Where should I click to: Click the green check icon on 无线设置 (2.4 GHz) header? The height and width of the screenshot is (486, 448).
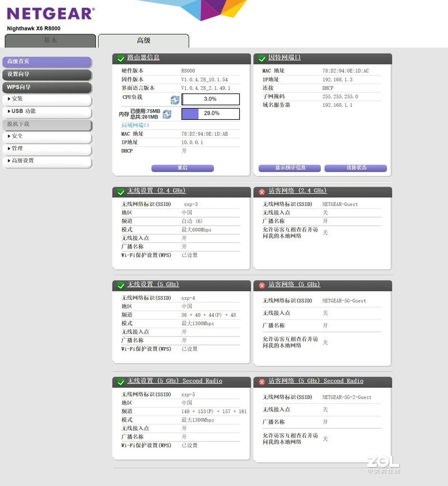click(119, 191)
